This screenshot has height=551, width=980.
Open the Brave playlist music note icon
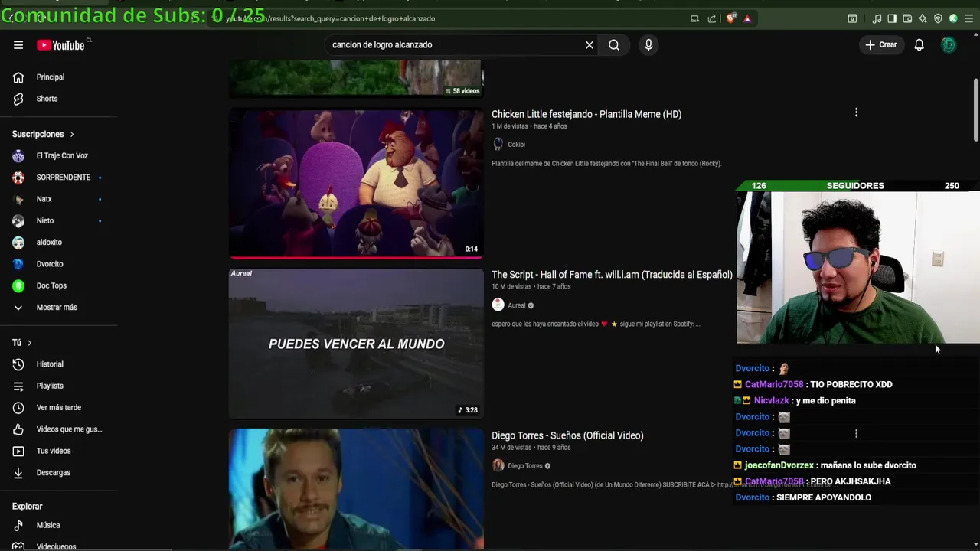point(877,18)
